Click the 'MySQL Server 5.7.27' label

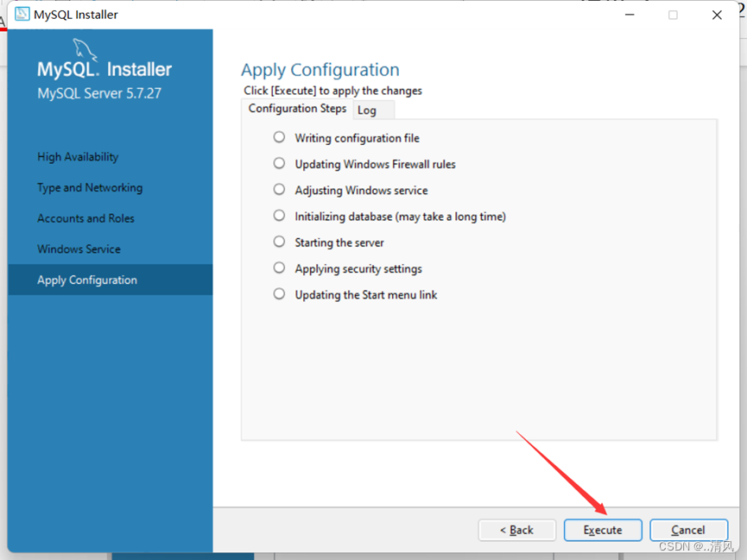coord(99,93)
